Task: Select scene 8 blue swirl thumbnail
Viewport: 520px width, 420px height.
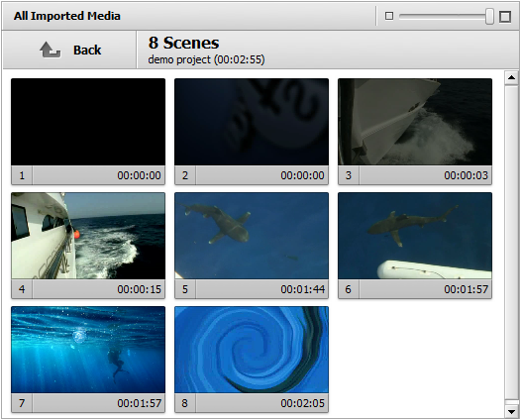Action: [x=252, y=350]
